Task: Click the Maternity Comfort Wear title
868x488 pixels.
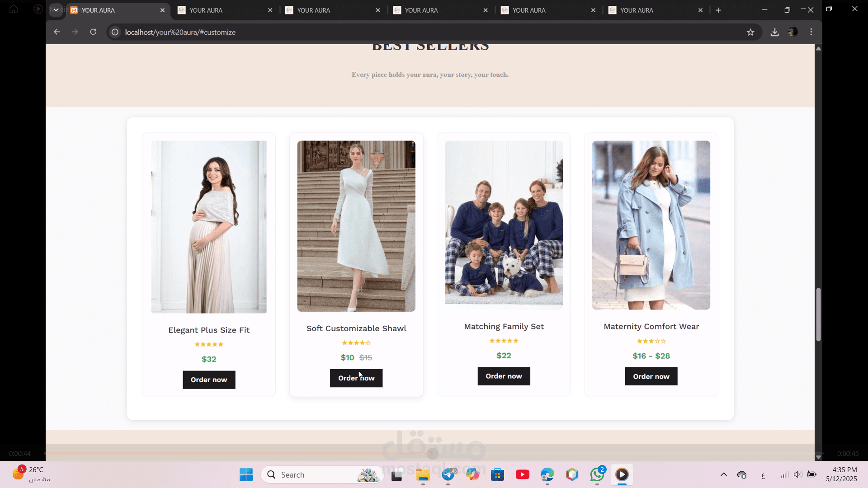Action: pos(651,326)
